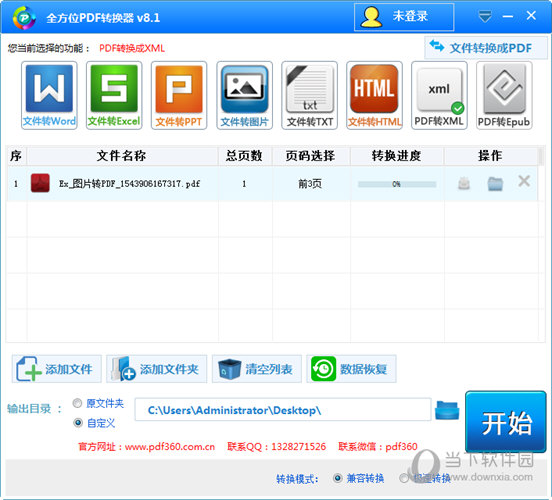This screenshot has width=552, height=500.
Task: Choose the 文件转Excel conversion icon
Action: tap(114, 95)
